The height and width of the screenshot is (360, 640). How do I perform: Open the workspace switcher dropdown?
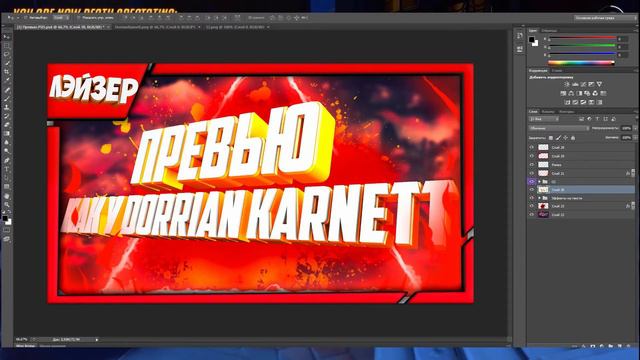[x=606, y=18]
